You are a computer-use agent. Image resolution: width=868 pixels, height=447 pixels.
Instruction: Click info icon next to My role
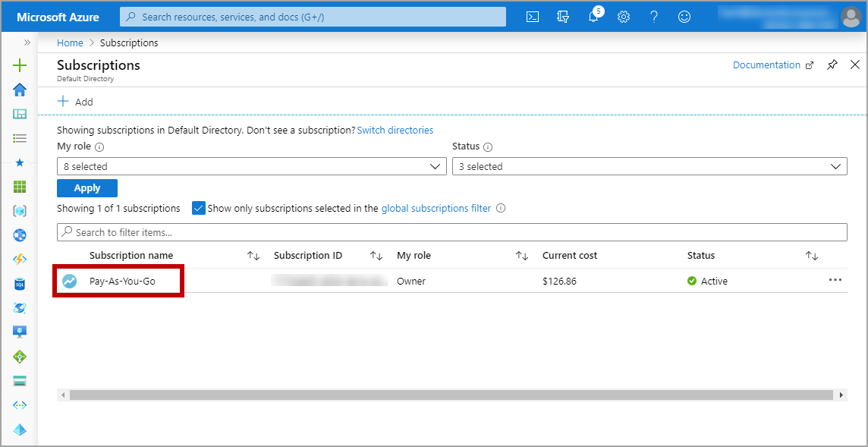[99, 147]
